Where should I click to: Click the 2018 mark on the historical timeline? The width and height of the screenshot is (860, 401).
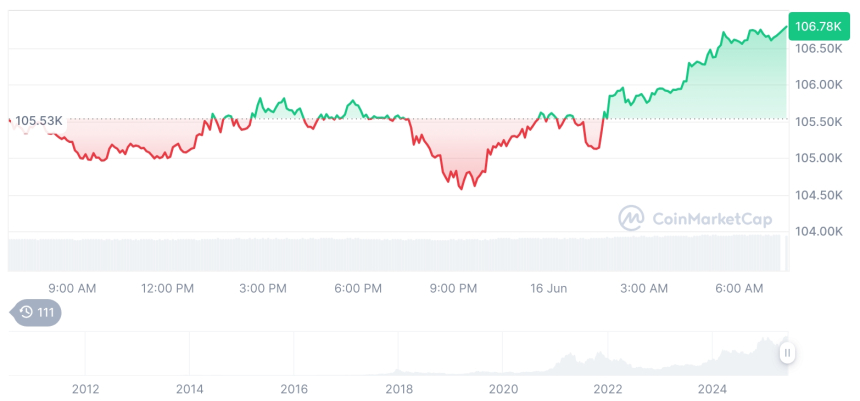[399, 388]
